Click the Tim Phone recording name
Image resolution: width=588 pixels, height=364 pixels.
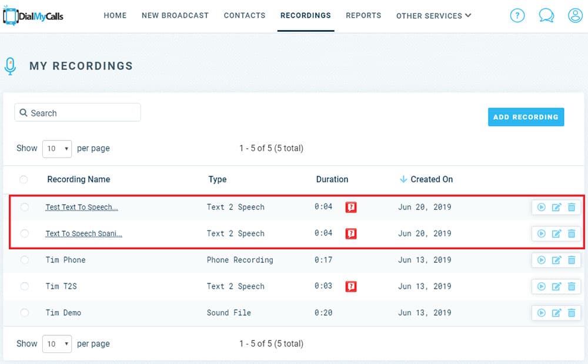coord(66,260)
